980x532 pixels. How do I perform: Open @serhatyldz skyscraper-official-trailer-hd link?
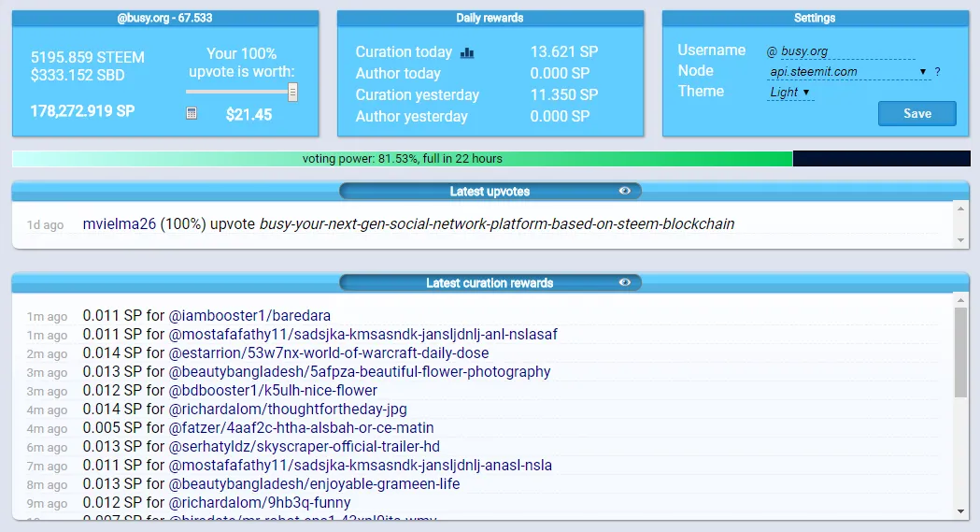305,447
